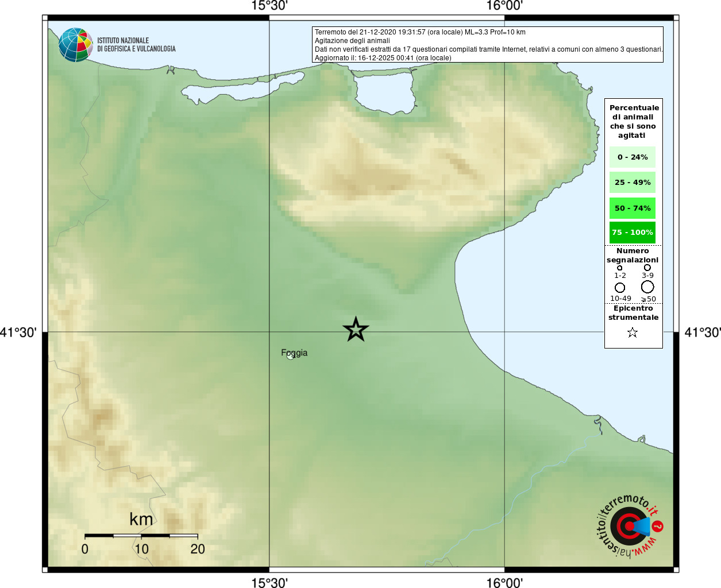
Task: Select the 1-2 reports circle in legend
Action: 619,268
